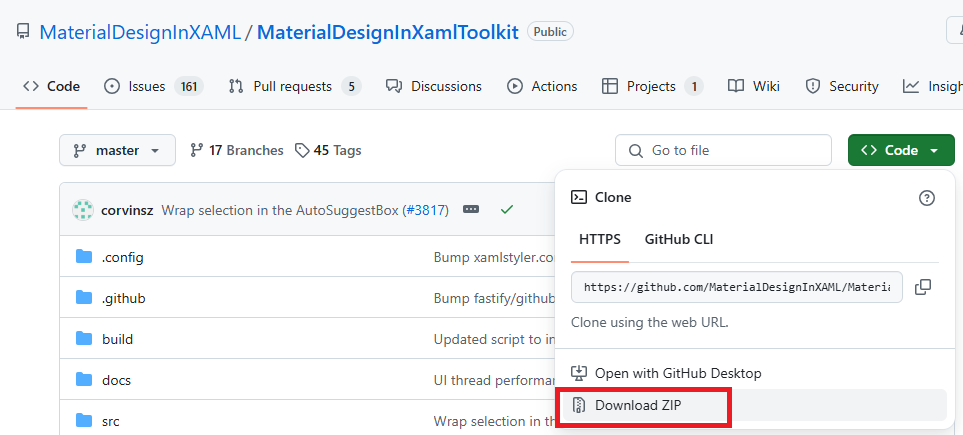The height and width of the screenshot is (435, 963).
Task: Open the Issues tab
Action: click(154, 87)
